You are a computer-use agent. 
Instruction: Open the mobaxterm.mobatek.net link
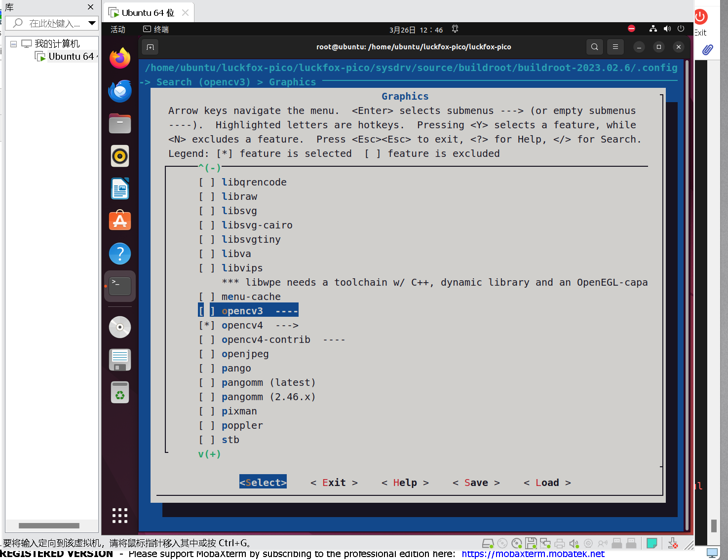533,554
